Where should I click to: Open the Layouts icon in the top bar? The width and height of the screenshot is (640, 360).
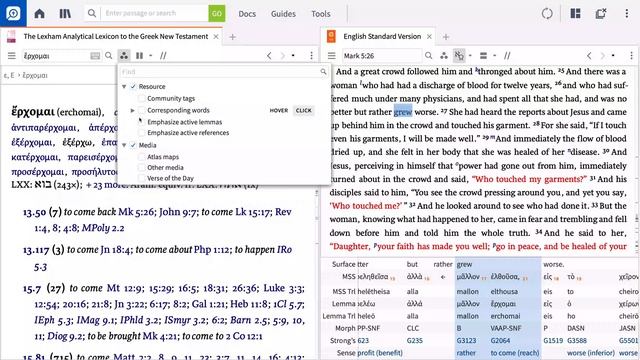tap(576, 13)
